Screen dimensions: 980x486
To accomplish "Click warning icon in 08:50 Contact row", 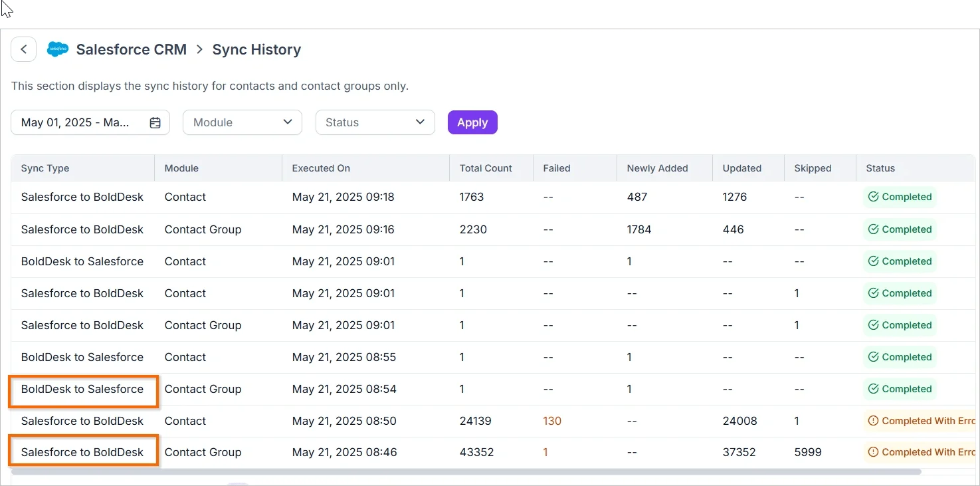I will point(874,421).
